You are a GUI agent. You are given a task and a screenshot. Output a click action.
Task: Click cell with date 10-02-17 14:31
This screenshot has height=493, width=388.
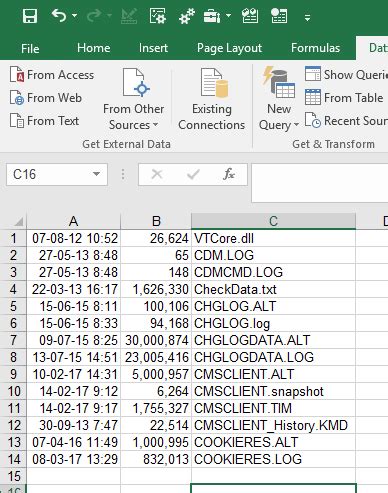(x=73, y=374)
